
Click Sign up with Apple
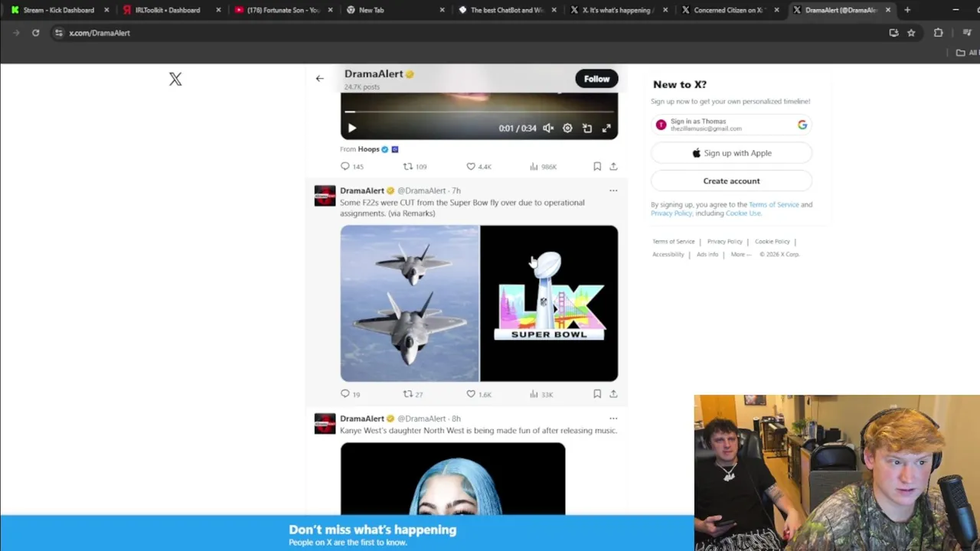click(x=731, y=153)
